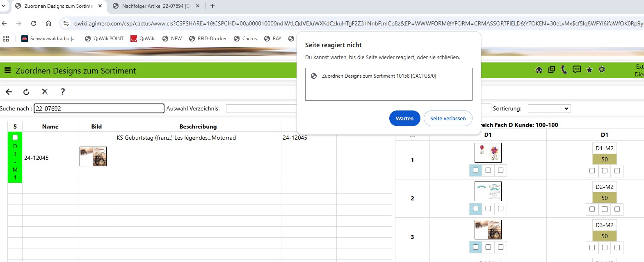Open the hamburger menu beside page title
This screenshot has width=644, height=262.
(x=7, y=71)
